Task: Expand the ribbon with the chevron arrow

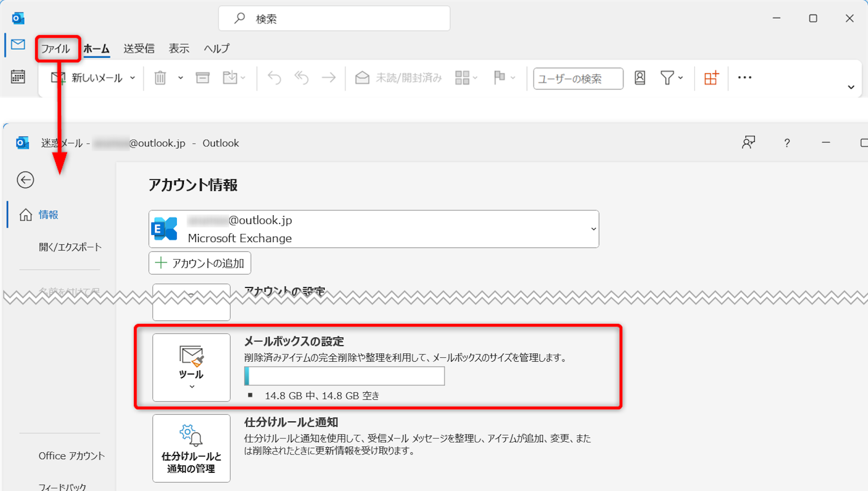Action: point(851,87)
